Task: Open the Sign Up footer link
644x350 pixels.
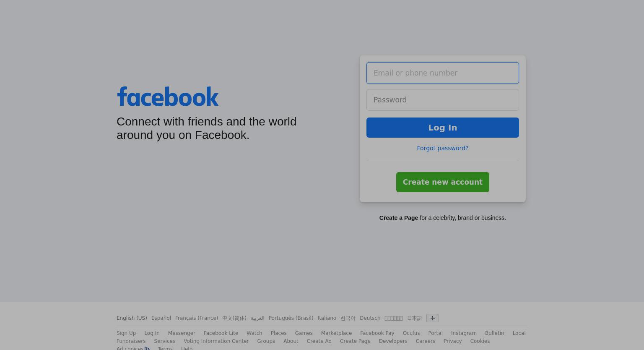Action: 126,333
